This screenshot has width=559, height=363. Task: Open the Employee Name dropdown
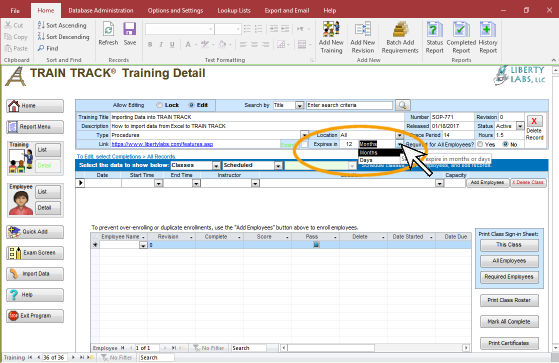tap(143, 245)
